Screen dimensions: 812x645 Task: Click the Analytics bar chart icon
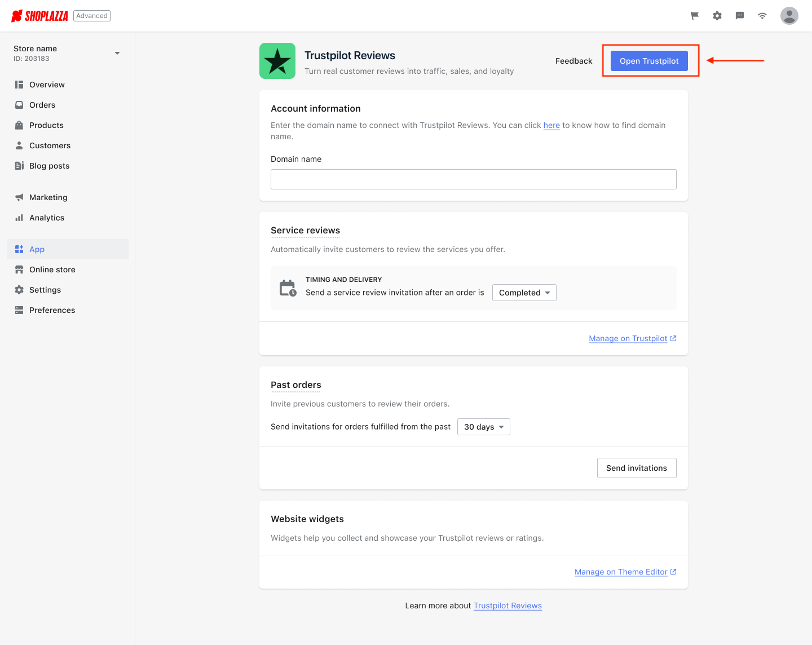point(19,218)
